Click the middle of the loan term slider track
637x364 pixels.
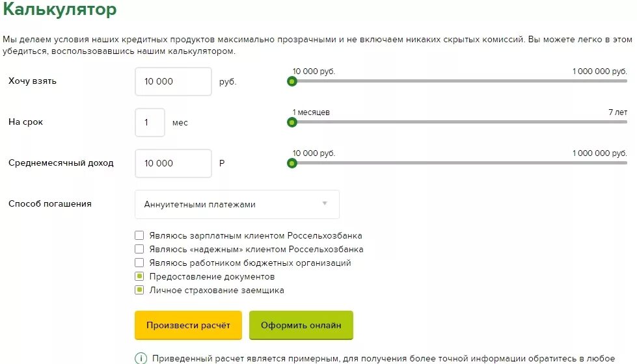[x=459, y=122]
